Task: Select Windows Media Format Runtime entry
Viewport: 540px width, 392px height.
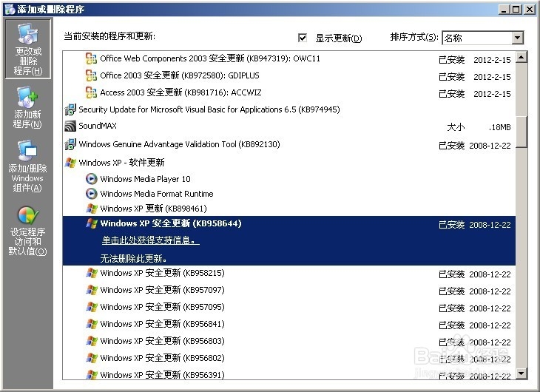Action: [157, 194]
